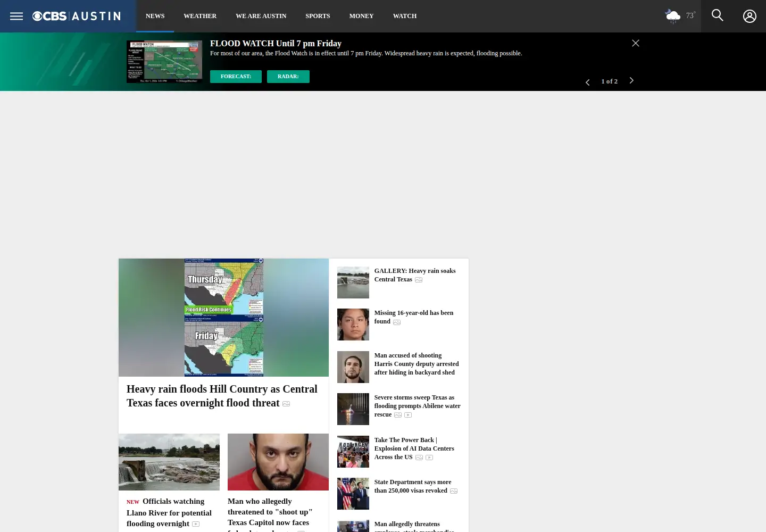Open Take The Power Back AI Data Centers
This screenshot has width=766, height=532.
coord(414,448)
